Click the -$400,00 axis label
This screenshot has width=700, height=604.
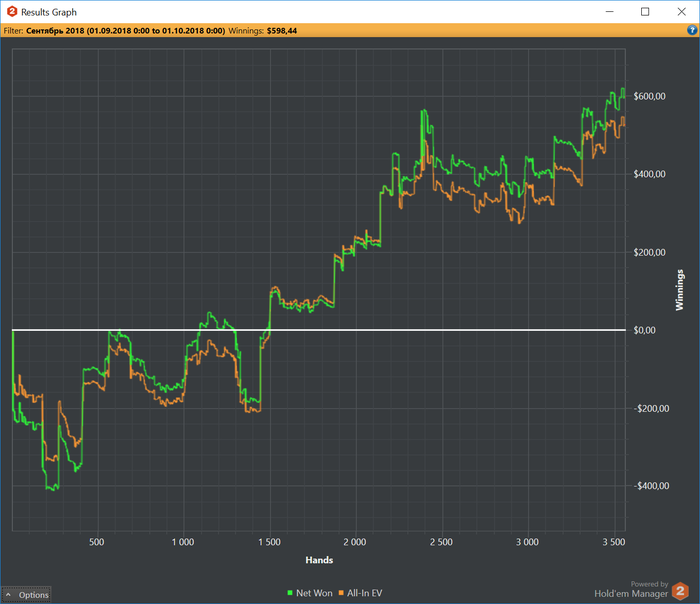tap(651, 486)
